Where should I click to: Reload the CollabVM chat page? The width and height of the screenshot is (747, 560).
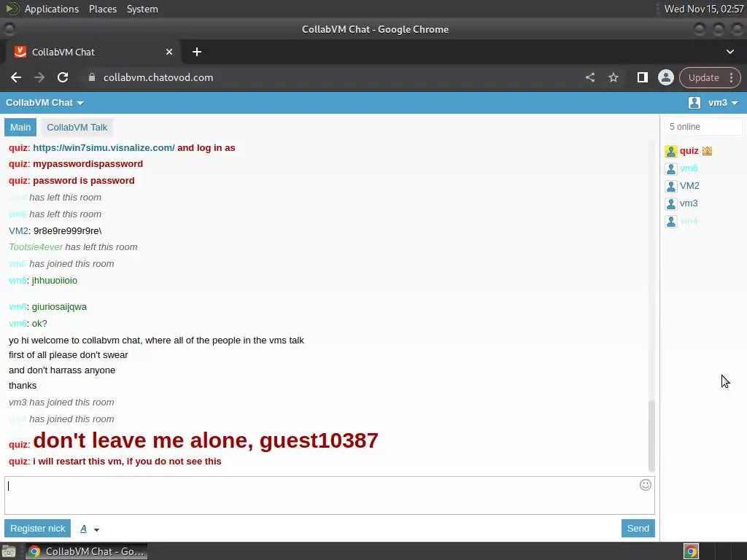63,77
